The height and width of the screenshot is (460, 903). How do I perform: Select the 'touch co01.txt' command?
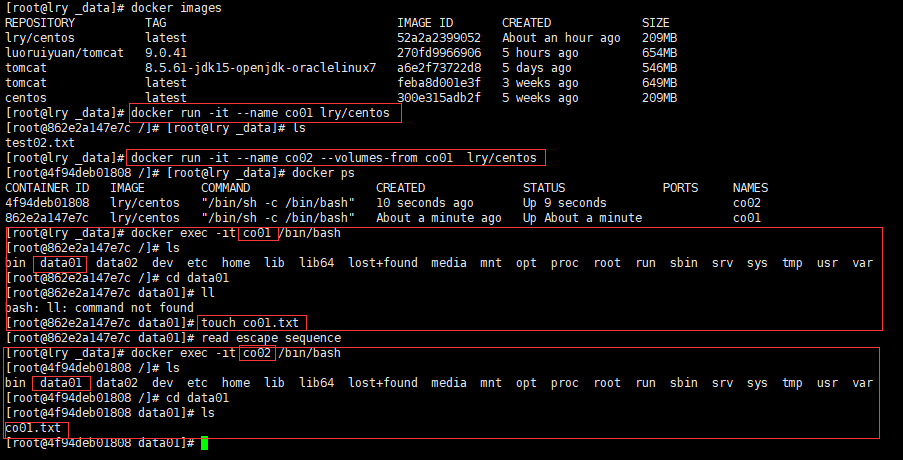[x=250, y=322]
